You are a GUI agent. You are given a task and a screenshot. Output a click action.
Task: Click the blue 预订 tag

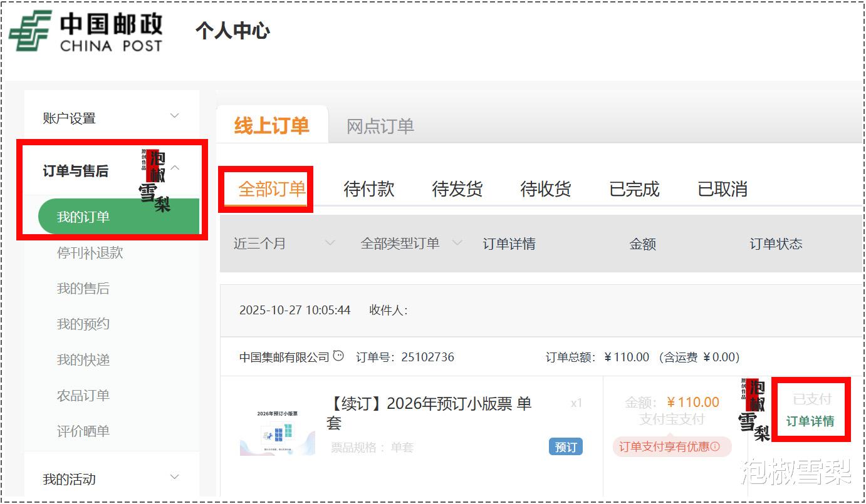[x=566, y=446]
